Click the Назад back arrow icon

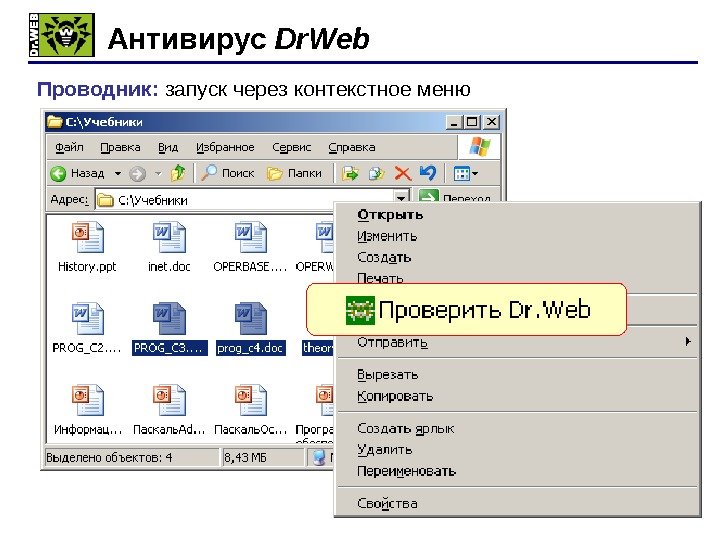click(58, 174)
